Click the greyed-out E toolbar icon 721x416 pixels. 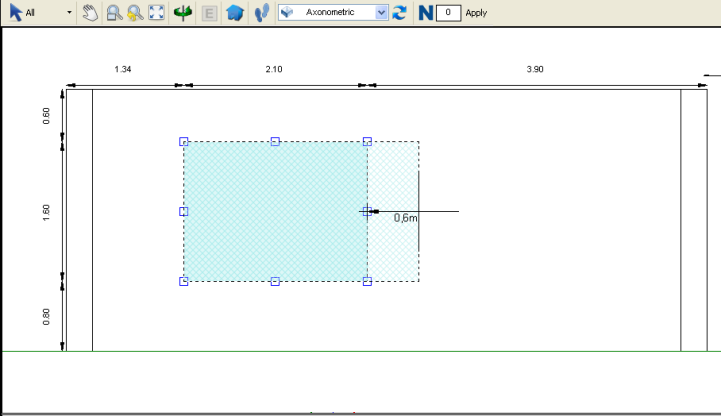209,13
